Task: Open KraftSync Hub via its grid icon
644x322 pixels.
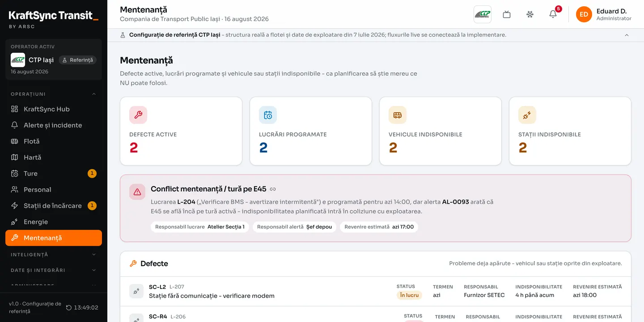Action: pyautogui.click(x=15, y=109)
